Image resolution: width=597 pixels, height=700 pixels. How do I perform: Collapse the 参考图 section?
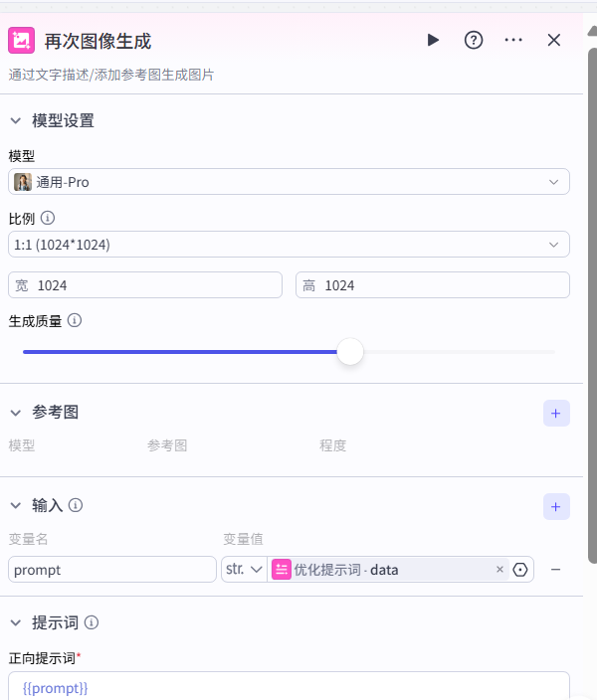[16, 413]
